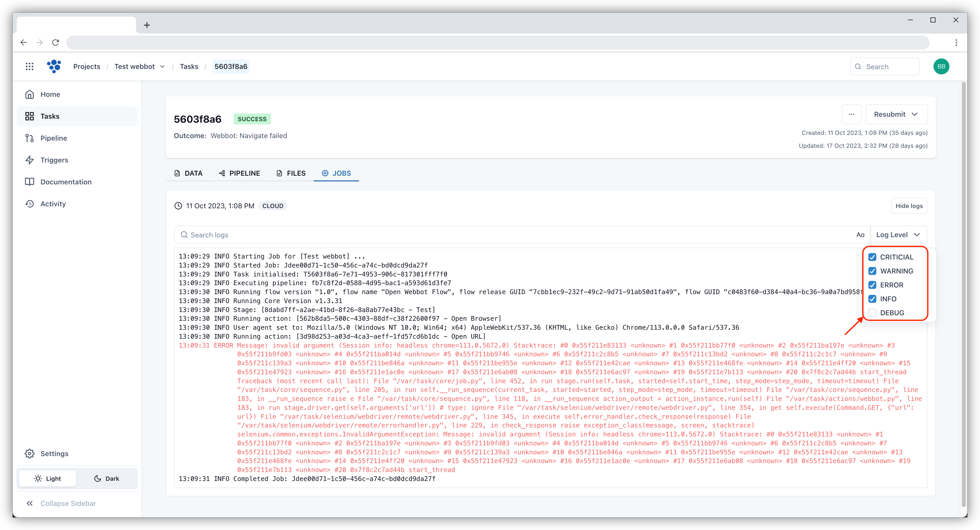This screenshot has height=530, width=980.
Task: Switch to the FILES tab
Action: point(291,173)
